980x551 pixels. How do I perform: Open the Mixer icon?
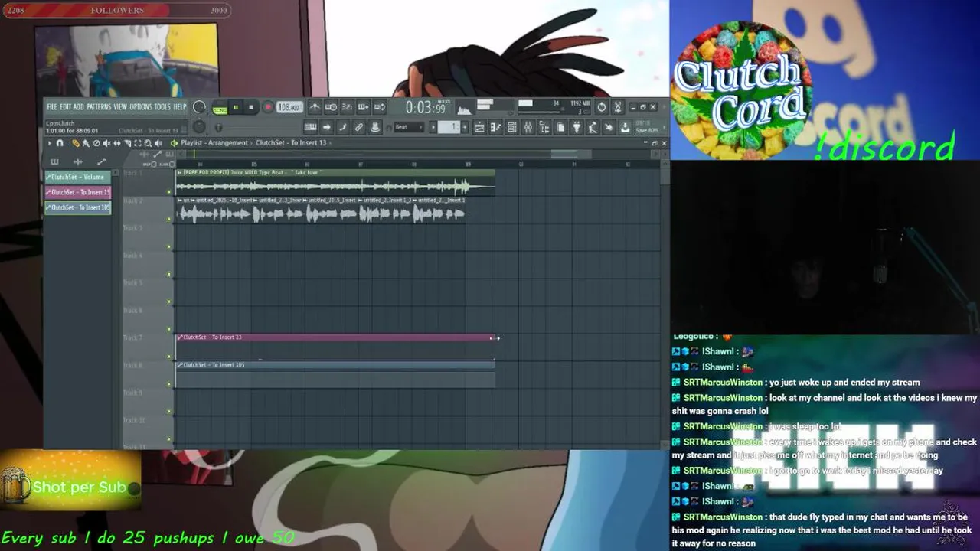[x=528, y=127]
